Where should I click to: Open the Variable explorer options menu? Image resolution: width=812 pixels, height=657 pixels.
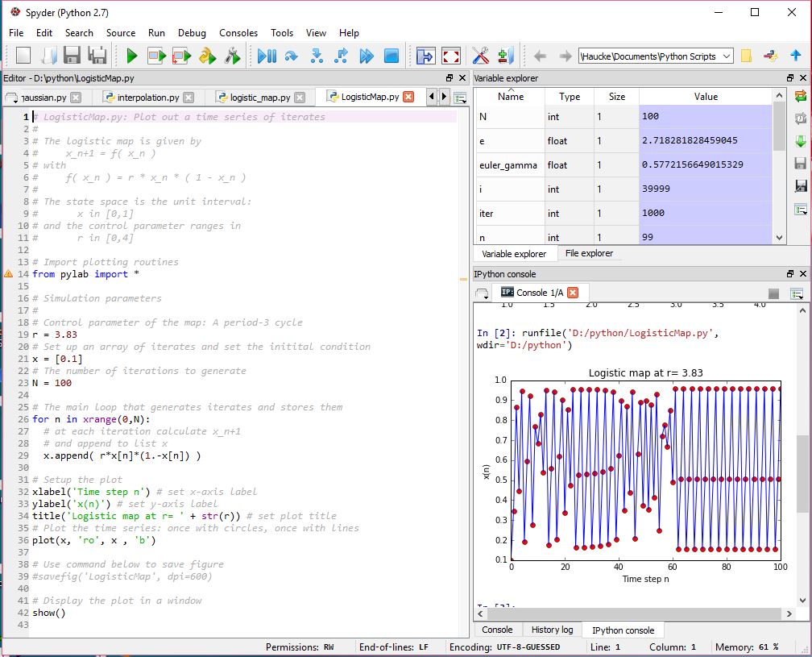800,210
